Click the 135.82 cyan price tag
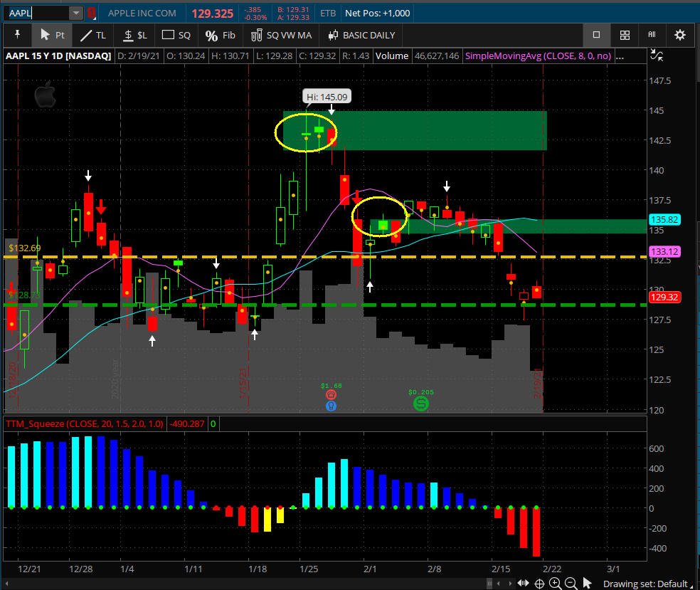Viewport: 700px width, 590px height. point(664,219)
